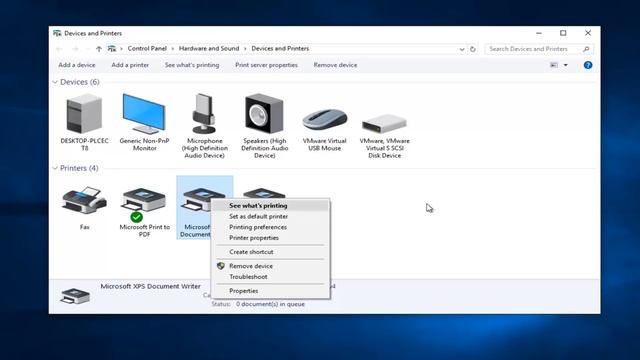Image resolution: width=640 pixels, height=360 pixels.
Task: Click Add a printer toolbar button
Action: 130,65
